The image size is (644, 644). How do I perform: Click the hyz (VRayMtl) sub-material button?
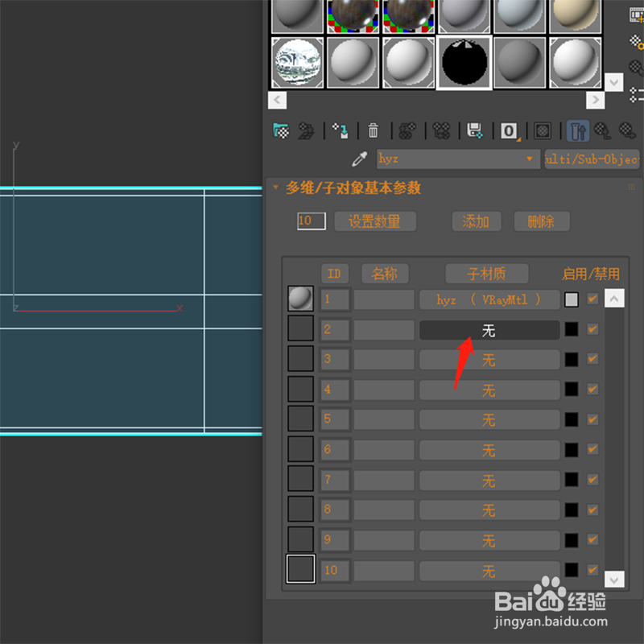point(489,299)
